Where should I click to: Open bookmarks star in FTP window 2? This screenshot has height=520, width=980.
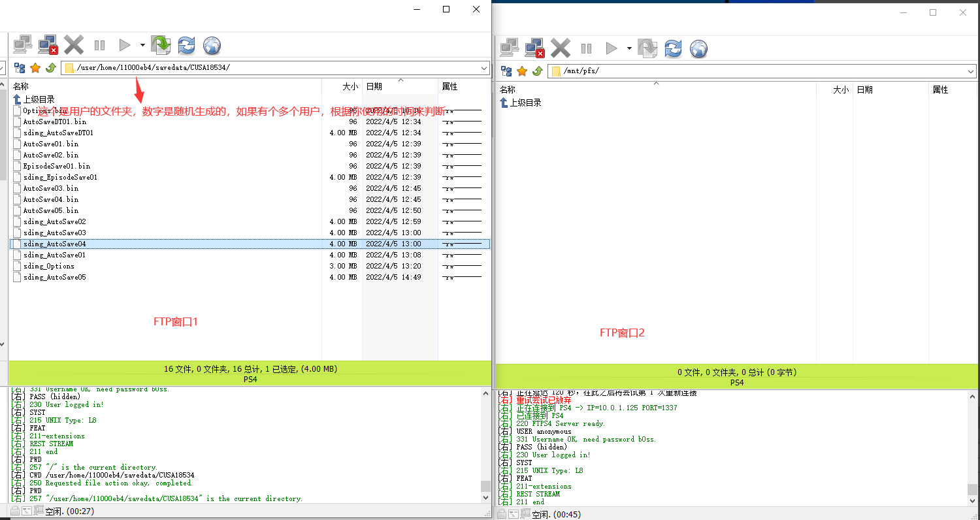click(x=522, y=71)
